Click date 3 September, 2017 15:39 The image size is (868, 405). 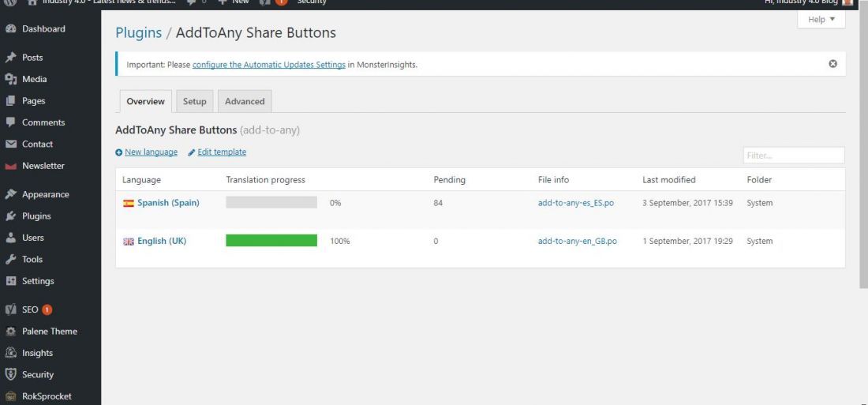(687, 203)
